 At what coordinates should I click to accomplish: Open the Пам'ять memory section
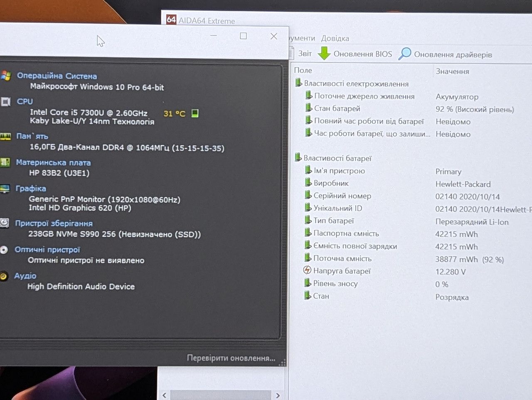(32, 136)
